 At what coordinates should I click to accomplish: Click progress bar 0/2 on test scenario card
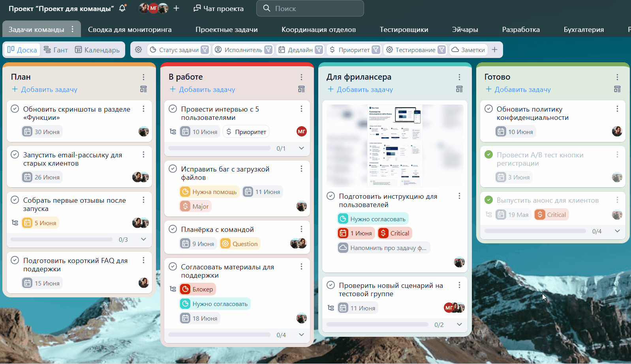coord(377,325)
